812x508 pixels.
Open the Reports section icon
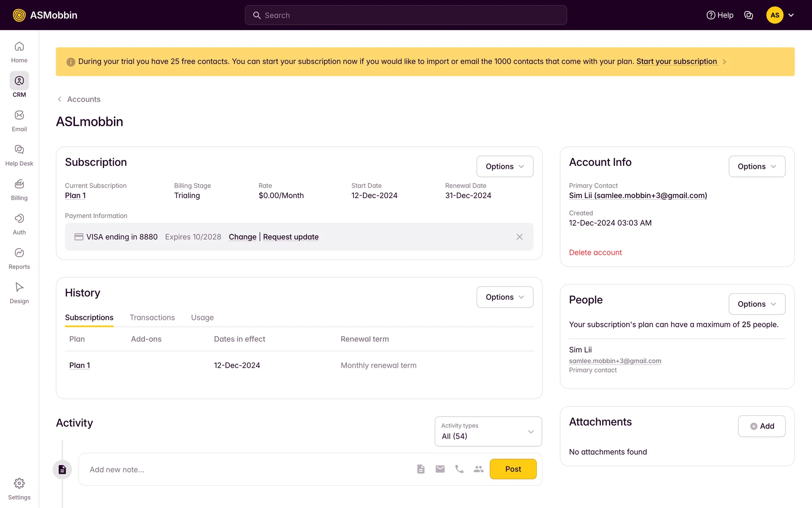pyautogui.click(x=19, y=253)
